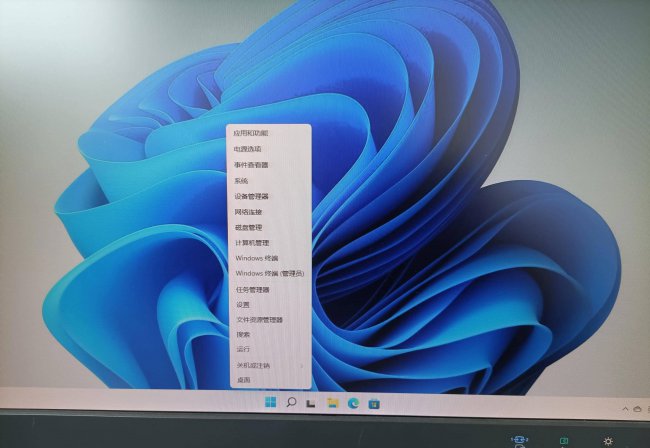The height and width of the screenshot is (448, 650).
Task: Open 网络连接 menu entry
Action: pyautogui.click(x=269, y=212)
